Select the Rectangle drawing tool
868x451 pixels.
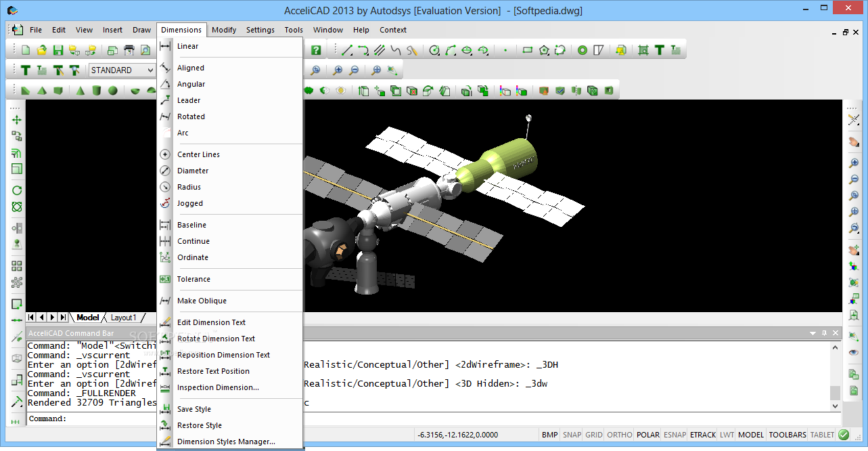click(528, 50)
